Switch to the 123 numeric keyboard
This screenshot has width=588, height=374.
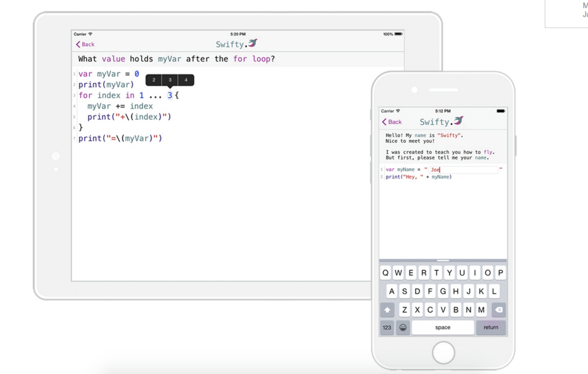click(x=387, y=327)
